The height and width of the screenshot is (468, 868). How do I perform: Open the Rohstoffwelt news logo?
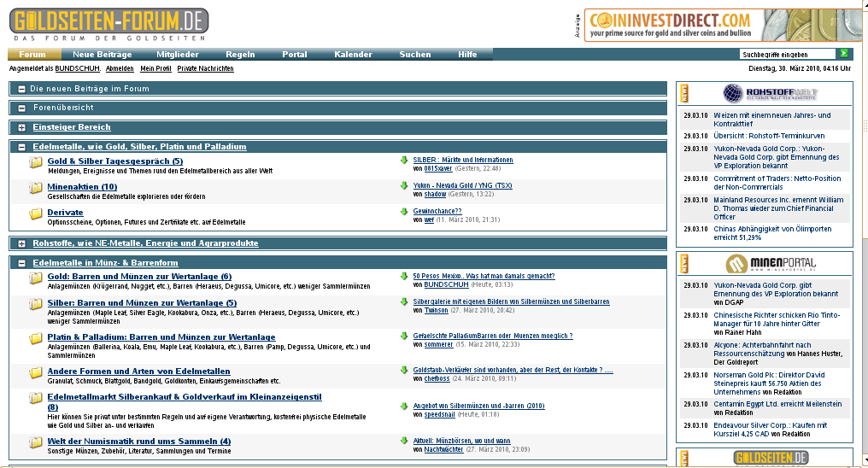[770, 93]
